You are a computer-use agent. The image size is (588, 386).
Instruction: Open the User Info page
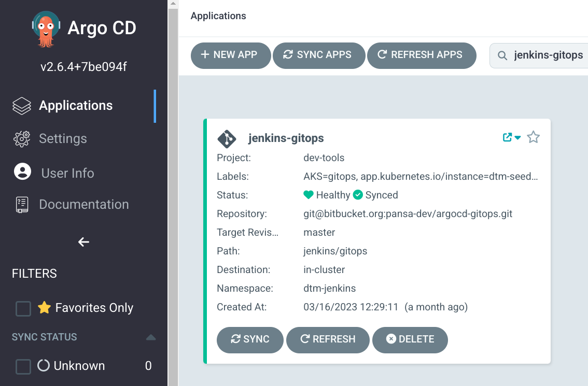(x=67, y=173)
